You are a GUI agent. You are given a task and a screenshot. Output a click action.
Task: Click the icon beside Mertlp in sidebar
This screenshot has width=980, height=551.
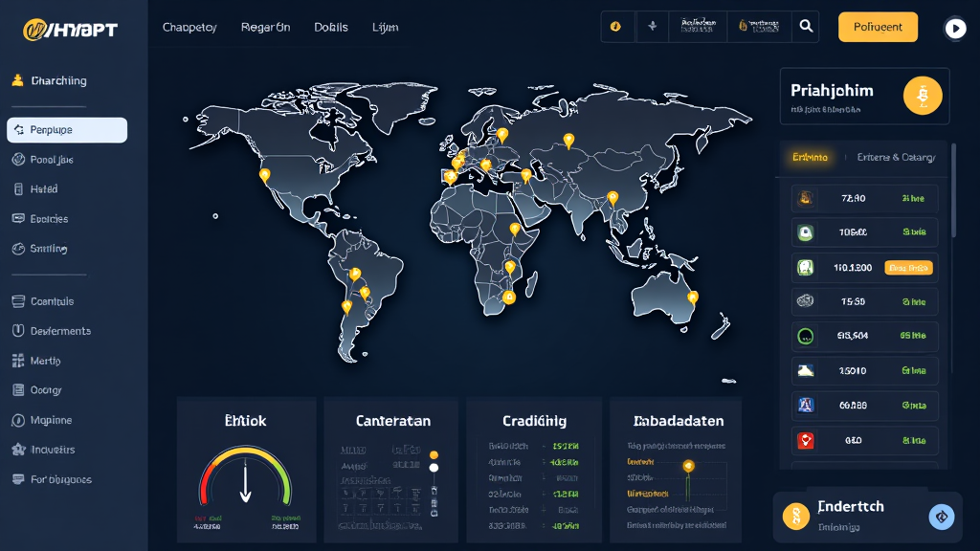(x=17, y=361)
